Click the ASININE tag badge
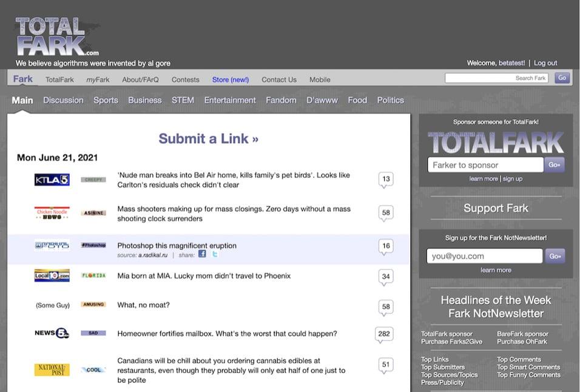 coord(93,213)
